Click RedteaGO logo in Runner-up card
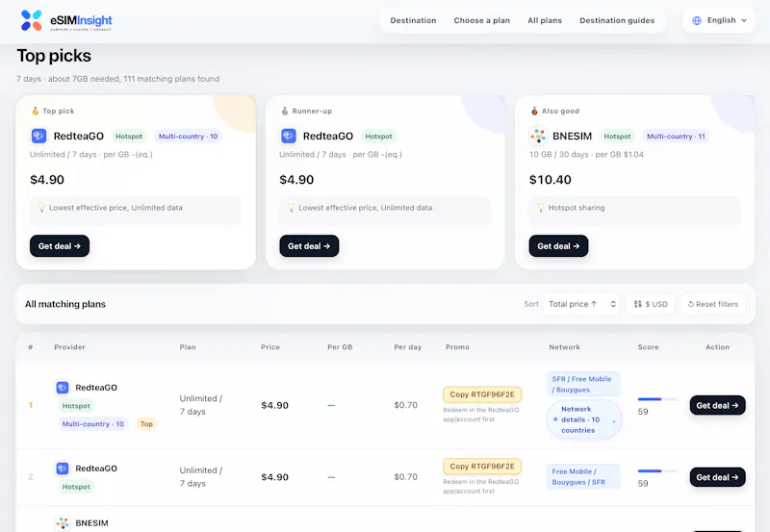 pyautogui.click(x=289, y=136)
